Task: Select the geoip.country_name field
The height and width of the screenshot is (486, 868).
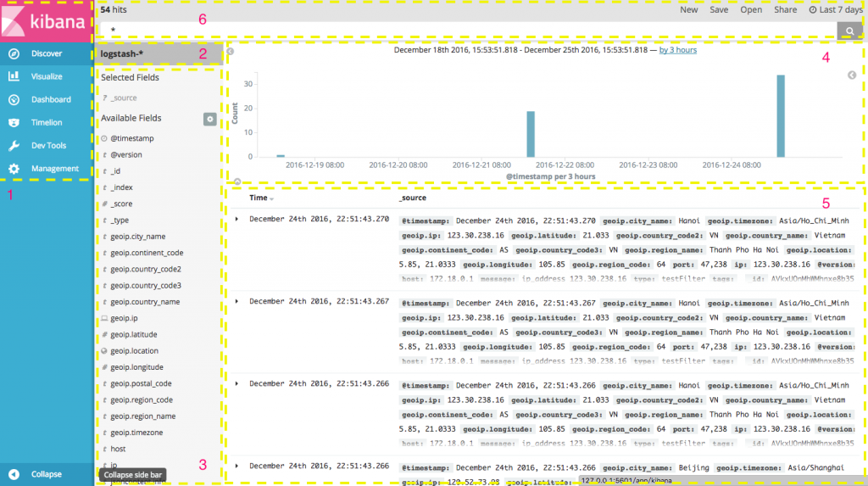Action: [145, 302]
